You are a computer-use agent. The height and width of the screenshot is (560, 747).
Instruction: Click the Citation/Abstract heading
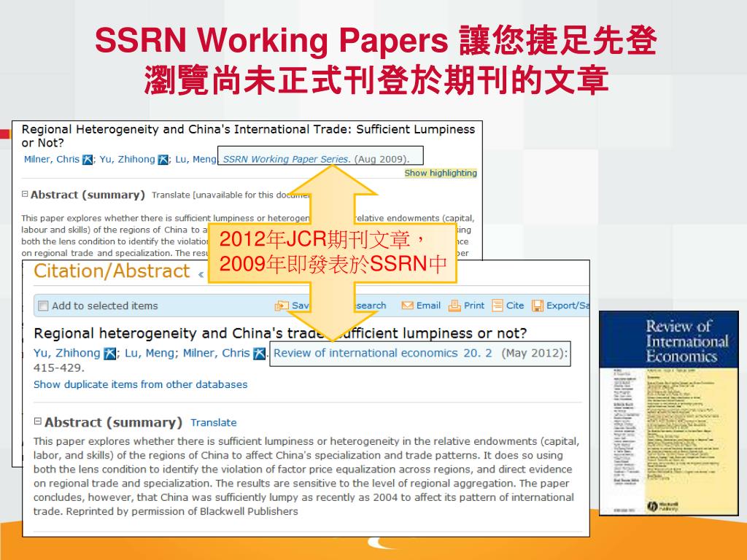112,271
